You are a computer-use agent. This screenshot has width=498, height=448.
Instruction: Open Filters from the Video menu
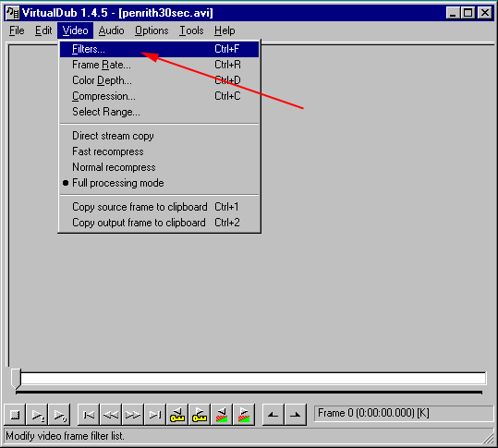point(160,49)
